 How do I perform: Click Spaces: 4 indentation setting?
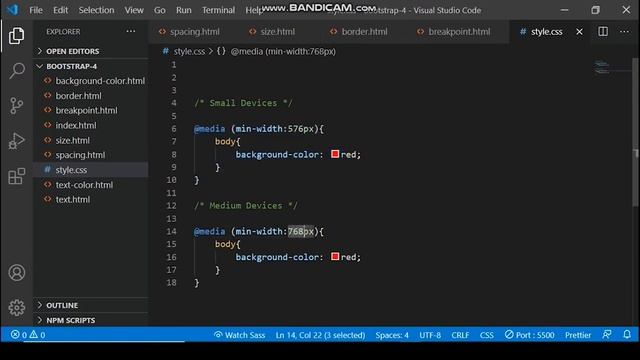pos(392,335)
